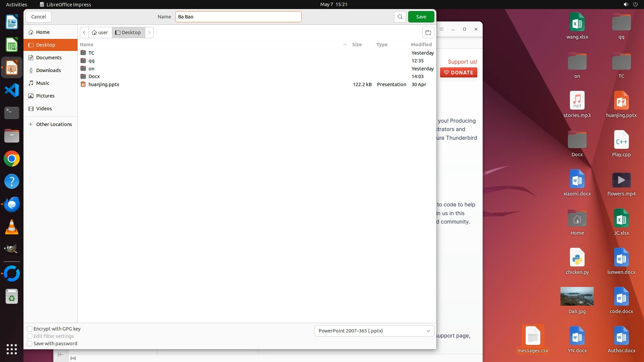
Task: Open the Terminal from the dock
Action: (x=12, y=113)
